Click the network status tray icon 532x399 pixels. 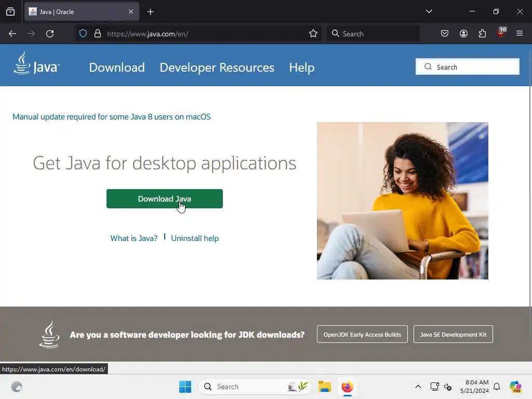434,387
